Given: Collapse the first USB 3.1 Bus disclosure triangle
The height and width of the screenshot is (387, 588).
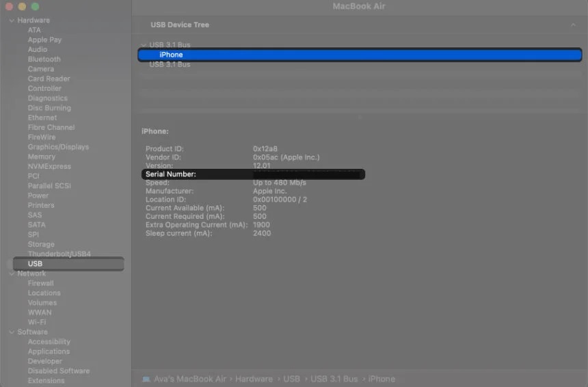Looking at the screenshot, I should tap(144, 45).
